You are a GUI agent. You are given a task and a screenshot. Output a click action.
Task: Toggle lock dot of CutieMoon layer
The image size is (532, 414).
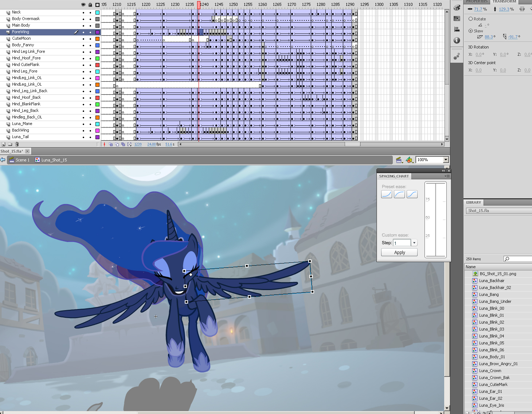pyautogui.click(x=90, y=39)
